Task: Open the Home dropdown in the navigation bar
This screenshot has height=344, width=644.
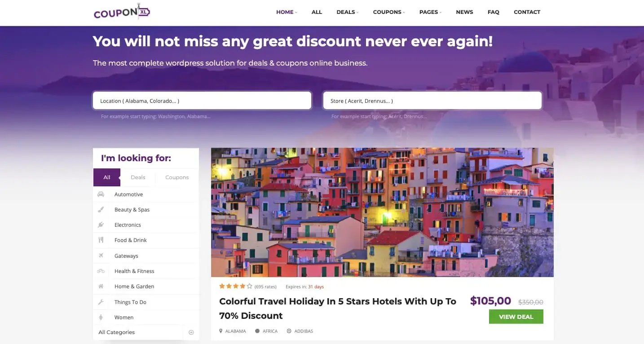Action: tap(287, 12)
